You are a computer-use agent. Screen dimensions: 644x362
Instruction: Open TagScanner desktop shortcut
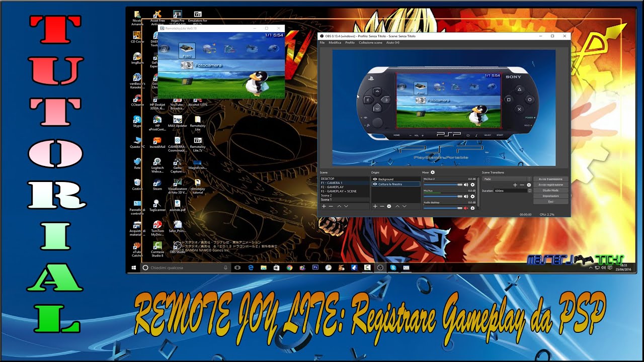pyautogui.click(x=157, y=205)
